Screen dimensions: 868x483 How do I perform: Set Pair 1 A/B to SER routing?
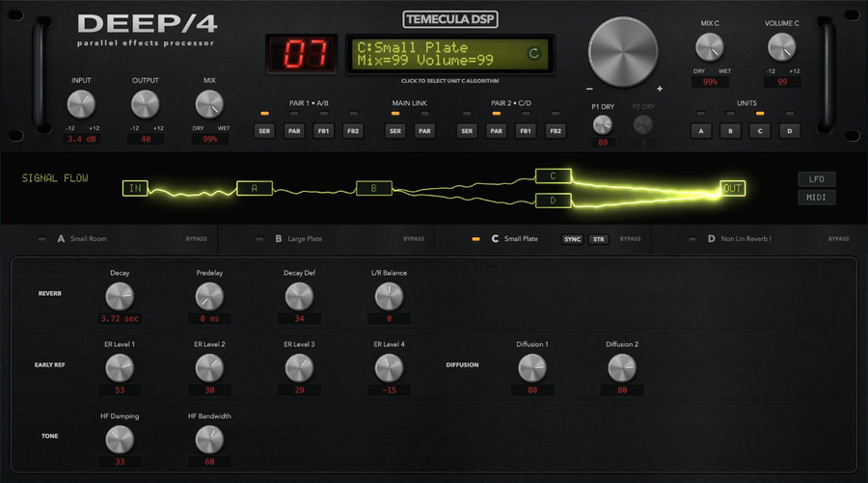[x=264, y=131]
